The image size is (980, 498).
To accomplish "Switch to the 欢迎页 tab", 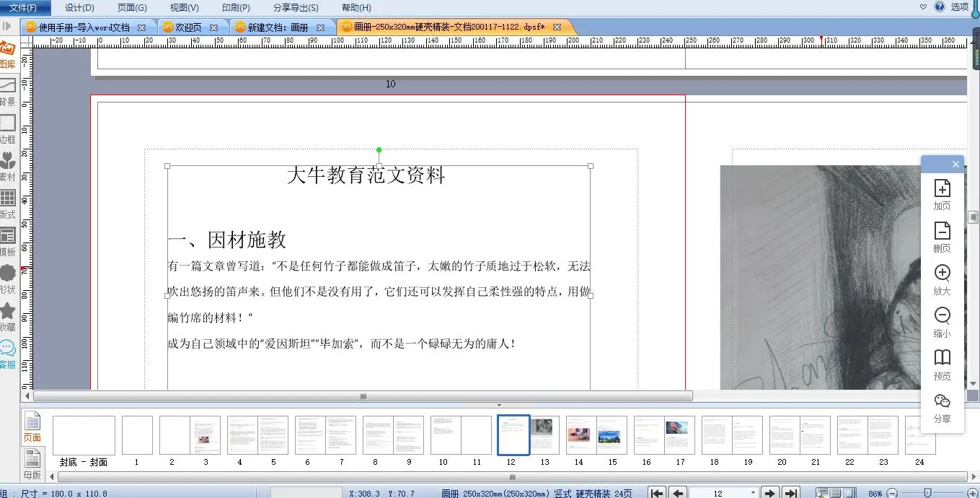I will (x=188, y=27).
